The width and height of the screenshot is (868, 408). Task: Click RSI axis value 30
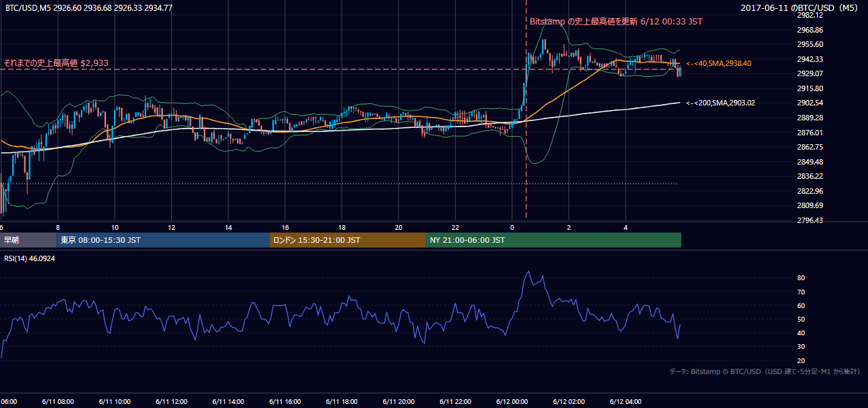[x=801, y=347]
